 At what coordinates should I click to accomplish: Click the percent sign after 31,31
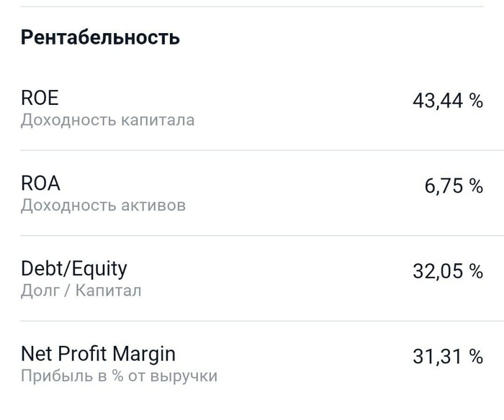(475, 356)
